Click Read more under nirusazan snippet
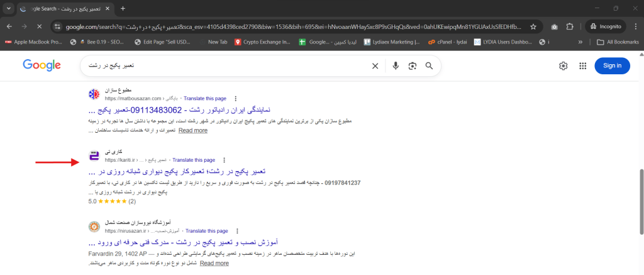The width and height of the screenshot is (644, 275). click(x=214, y=263)
